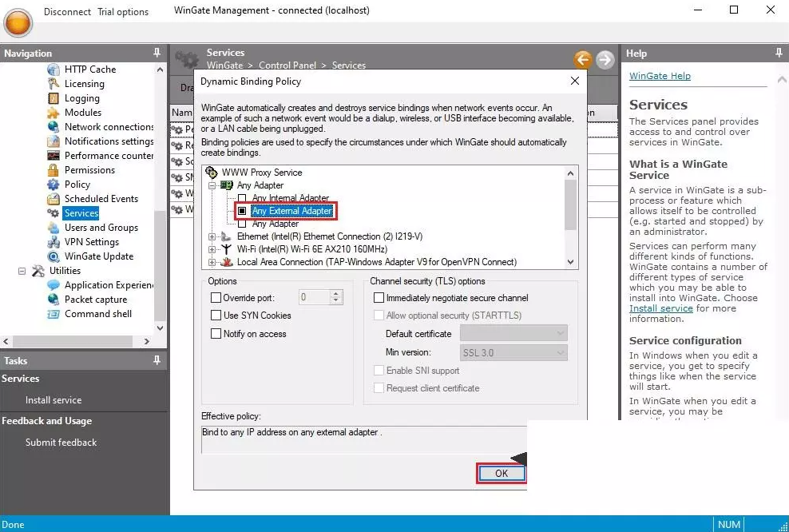Click the WinGate orange orb logo
789x532 pixels.
(x=18, y=23)
